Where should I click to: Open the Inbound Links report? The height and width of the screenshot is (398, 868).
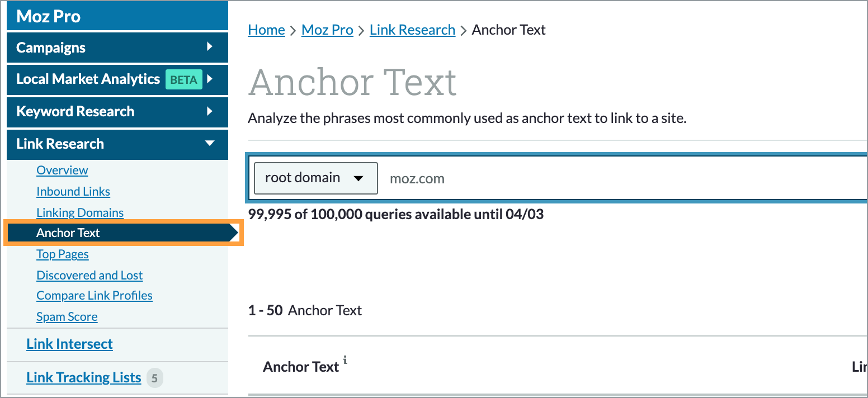point(73,191)
